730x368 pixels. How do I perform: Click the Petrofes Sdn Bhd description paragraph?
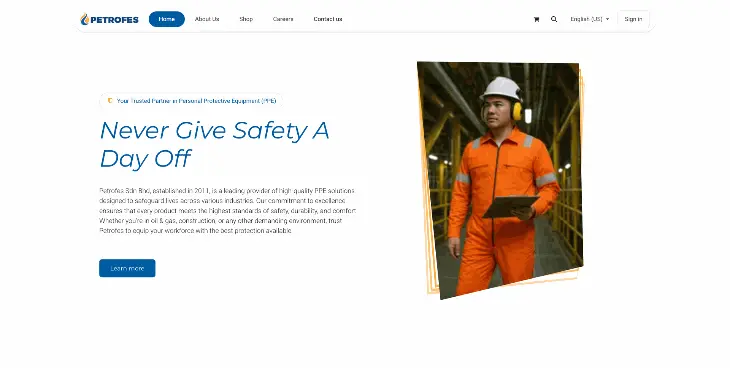click(228, 211)
